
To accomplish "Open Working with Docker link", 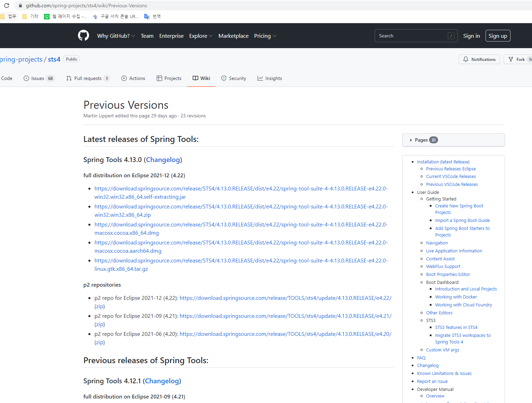I will [x=456, y=297].
